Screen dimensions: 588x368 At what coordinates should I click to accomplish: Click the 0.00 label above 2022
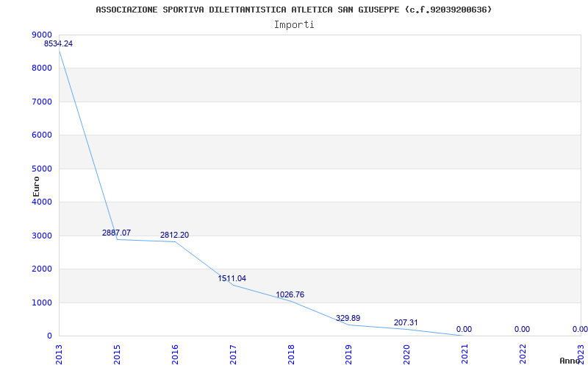(523, 329)
